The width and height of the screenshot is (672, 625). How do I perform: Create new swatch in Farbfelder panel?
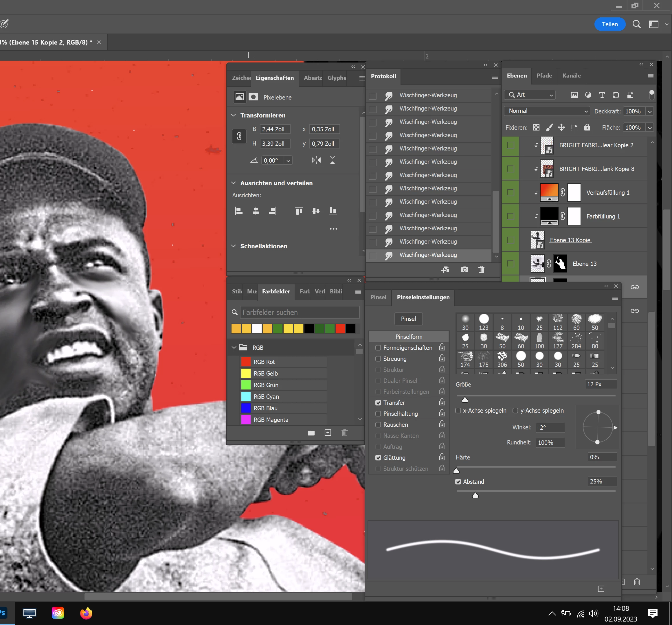pyautogui.click(x=328, y=433)
